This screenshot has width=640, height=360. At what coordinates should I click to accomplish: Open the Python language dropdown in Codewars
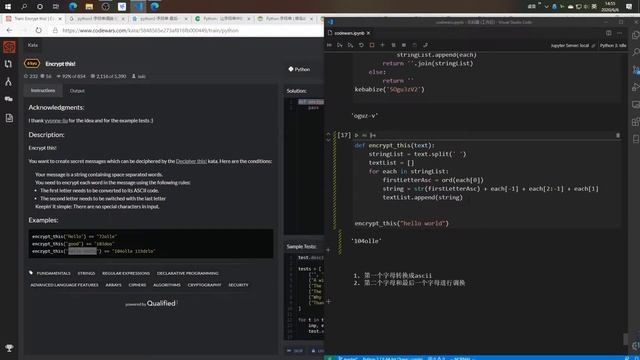click(x=299, y=69)
